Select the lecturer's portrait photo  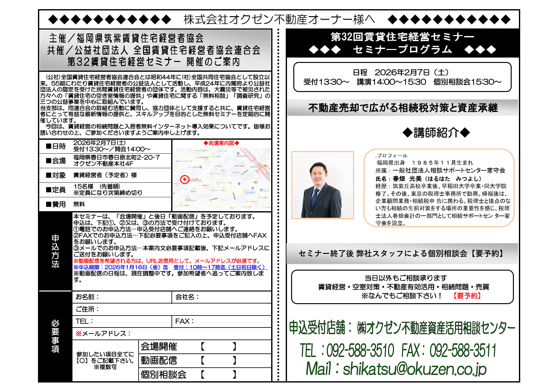[x=322, y=185]
